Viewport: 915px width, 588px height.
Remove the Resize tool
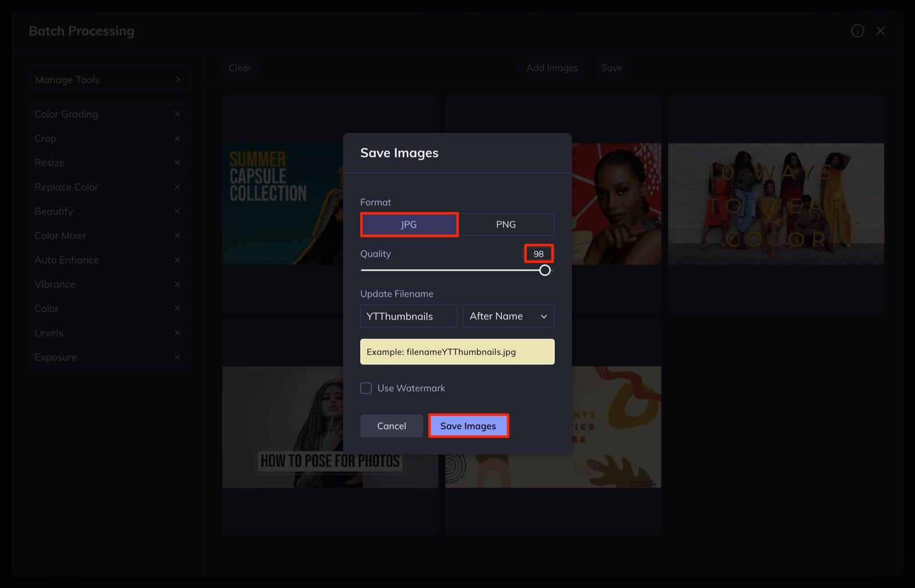point(177,162)
